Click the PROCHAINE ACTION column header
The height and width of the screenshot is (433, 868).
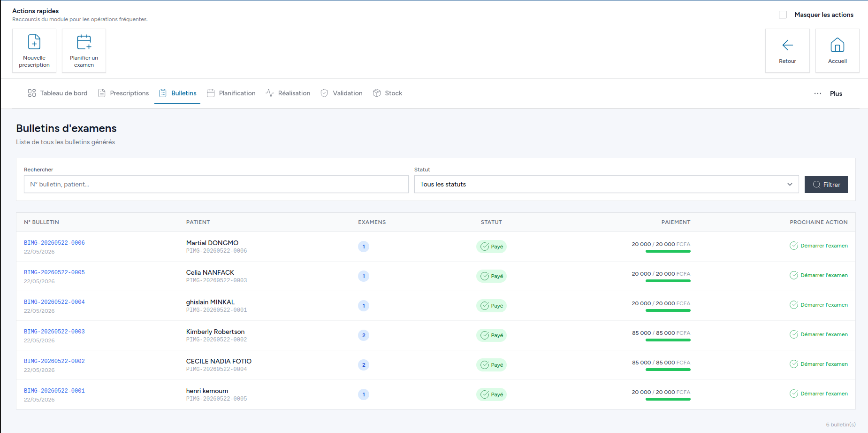click(x=819, y=222)
